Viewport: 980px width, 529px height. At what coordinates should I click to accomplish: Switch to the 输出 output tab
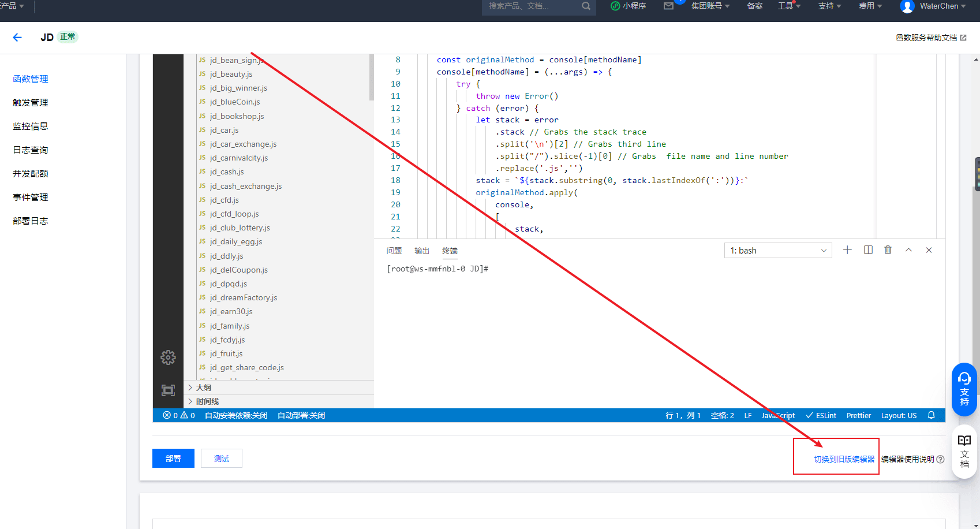pos(422,251)
